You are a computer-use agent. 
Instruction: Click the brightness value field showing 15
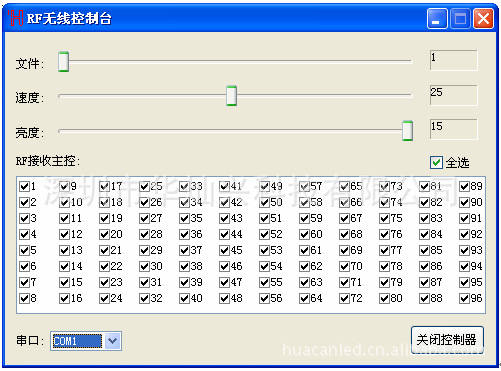coord(453,129)
